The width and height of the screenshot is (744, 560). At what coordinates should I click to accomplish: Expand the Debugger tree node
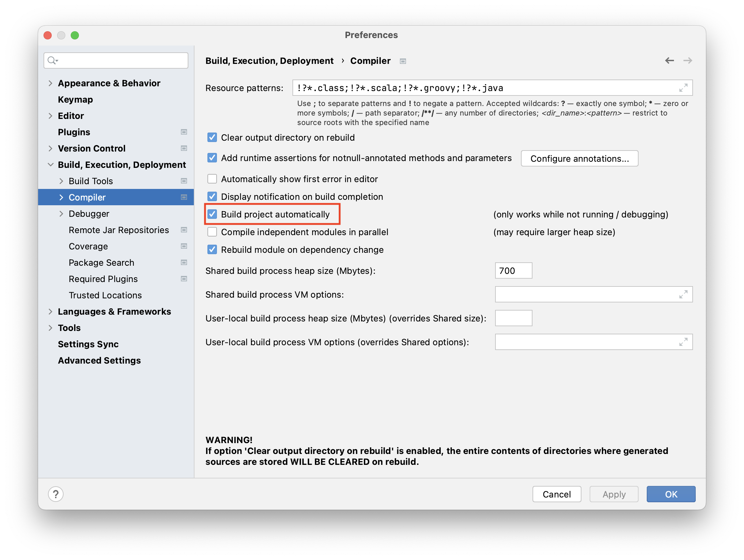[61, 214]
